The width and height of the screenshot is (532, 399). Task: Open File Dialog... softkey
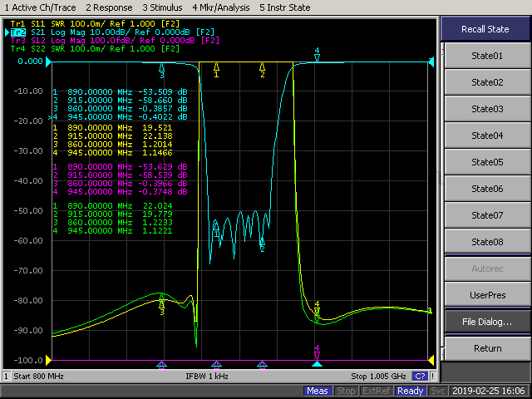point(487,322)
